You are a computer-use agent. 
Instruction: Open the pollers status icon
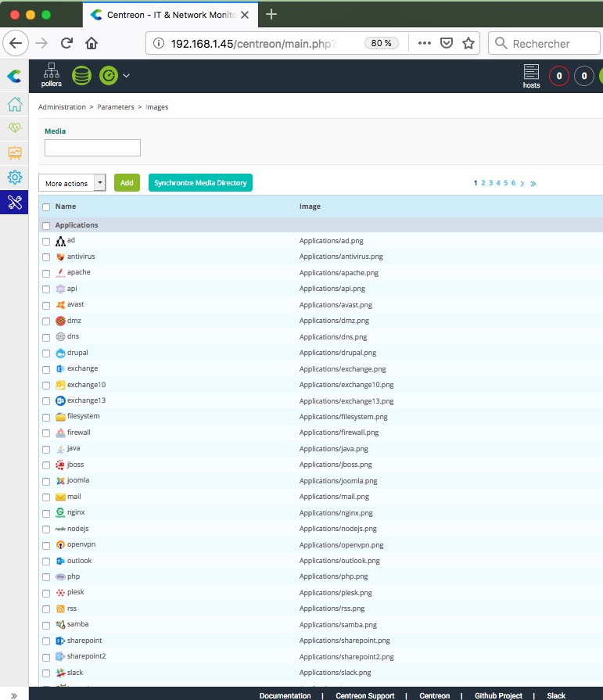pyautogui.click(x=52, y=75)
